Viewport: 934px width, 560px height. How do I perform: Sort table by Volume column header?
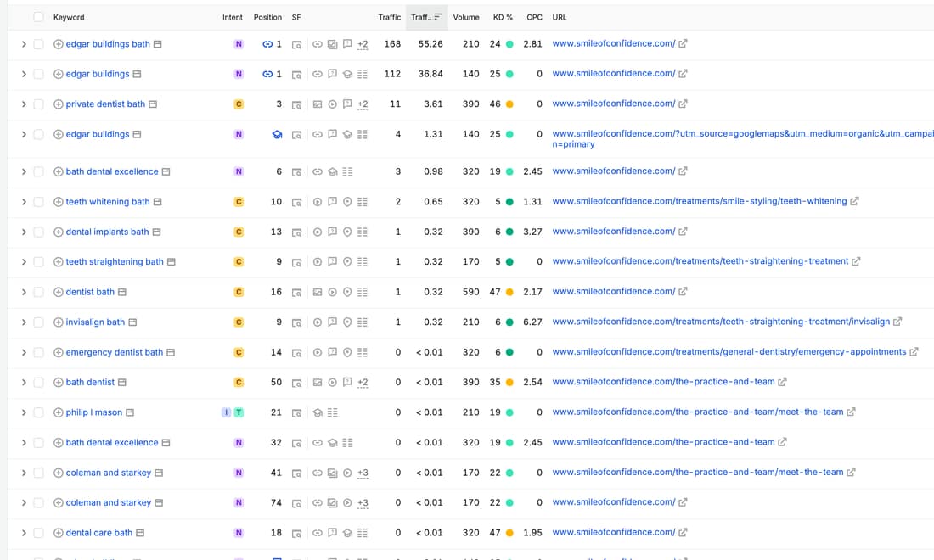pos(466,17)
